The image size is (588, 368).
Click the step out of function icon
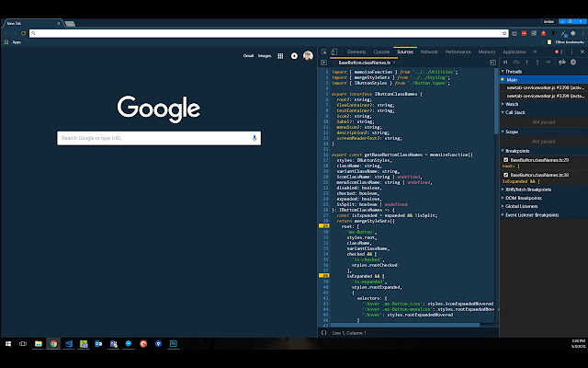point(537,62)
